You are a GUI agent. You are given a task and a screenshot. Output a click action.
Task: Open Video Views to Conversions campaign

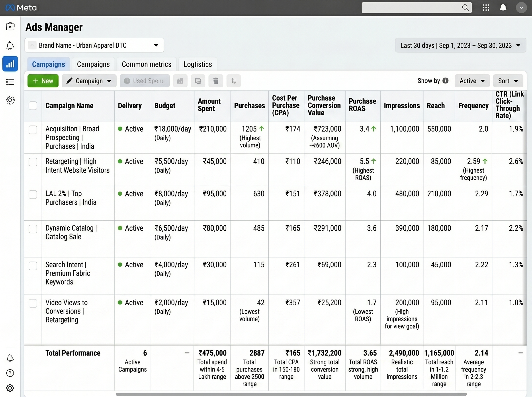(x=66, y=311)
